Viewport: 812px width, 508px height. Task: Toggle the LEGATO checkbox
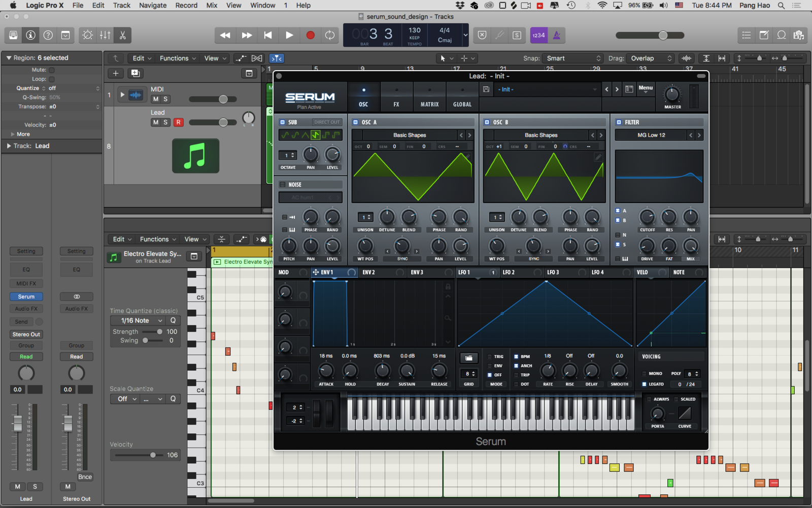(x=645, y=384)
